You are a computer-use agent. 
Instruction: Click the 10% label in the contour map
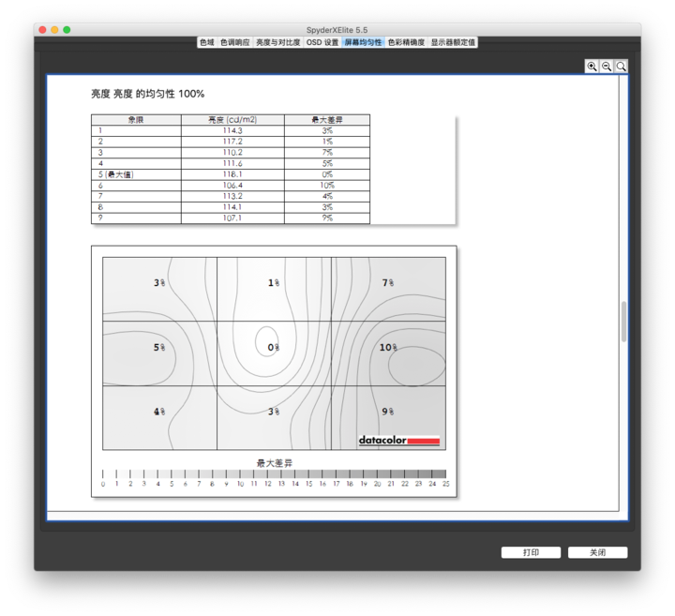(388, 347)
